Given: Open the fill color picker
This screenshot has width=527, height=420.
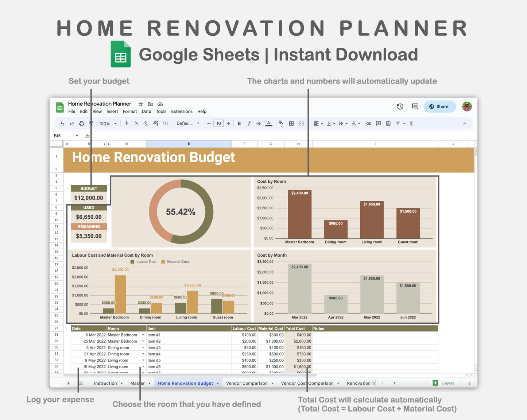Looking at the screenshot, I should [x=281, y=123].
